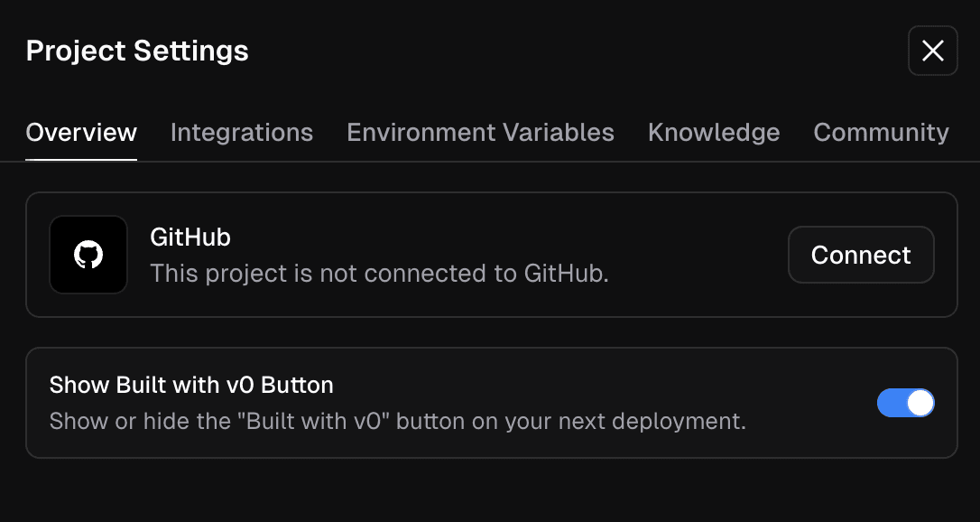The width and height of the screenshot is (980, 522).
Task: Click the GitHub label text
Action: click(x=190, y=237)
